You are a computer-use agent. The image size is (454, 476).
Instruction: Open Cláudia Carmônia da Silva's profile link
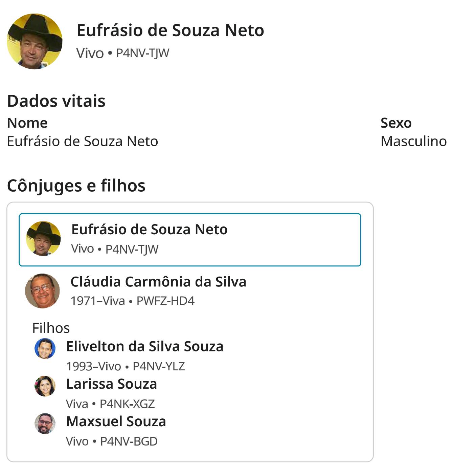(x=158, y=282)
